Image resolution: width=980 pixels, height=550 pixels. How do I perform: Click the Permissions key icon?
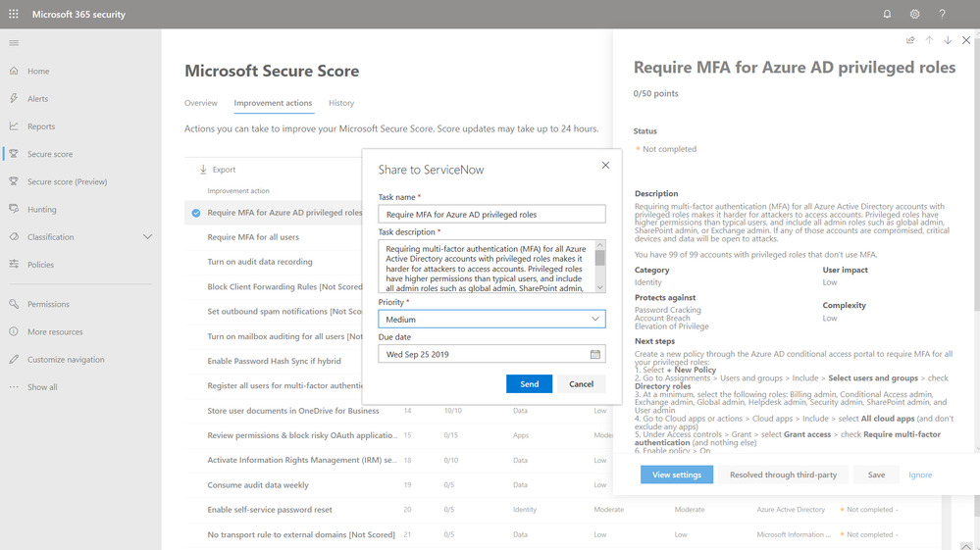[x=14, y=304]
